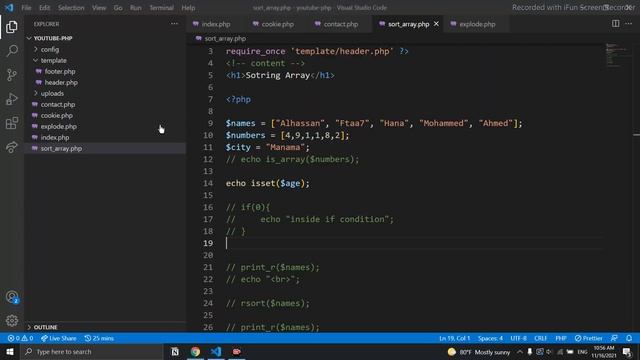Click the Windows Start button
The width and height of the screenshot is (640, 360).
(10, 351)
